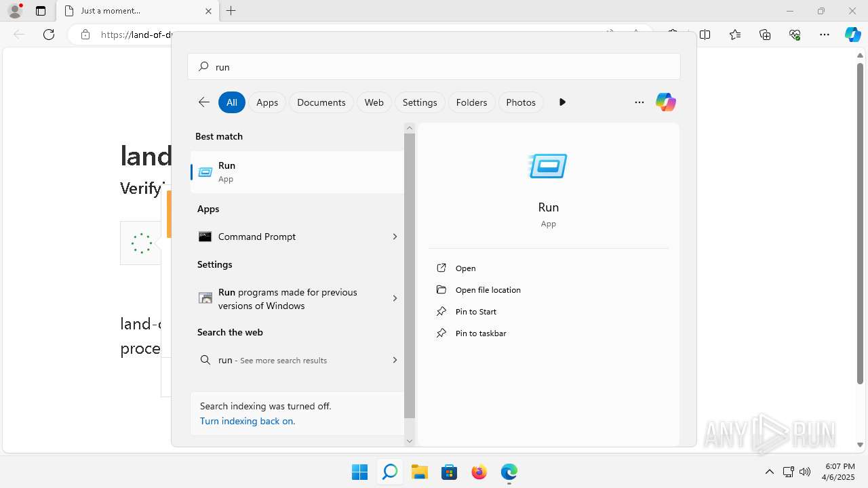Expand the web search result for run
Screen dimensions: 868x488
tap(395, 360)
